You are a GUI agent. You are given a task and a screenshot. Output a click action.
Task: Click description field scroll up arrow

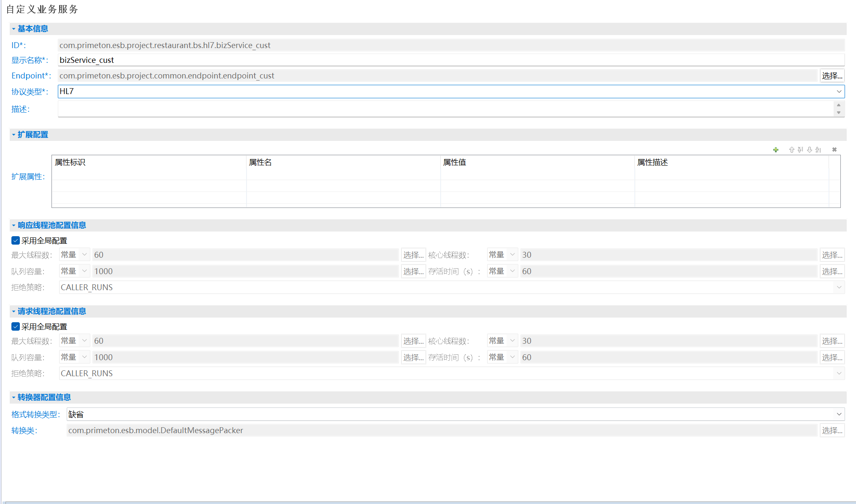(x=839, y=105)
